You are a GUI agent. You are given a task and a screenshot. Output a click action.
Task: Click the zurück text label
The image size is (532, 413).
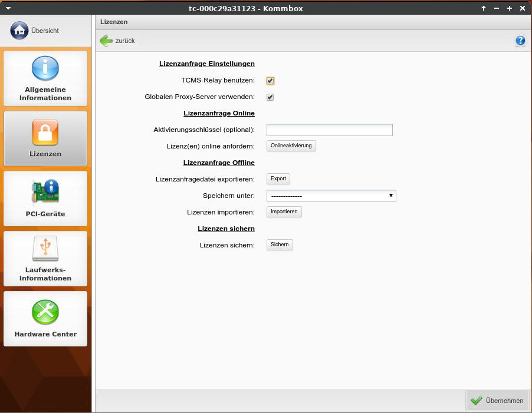point(125,41)
